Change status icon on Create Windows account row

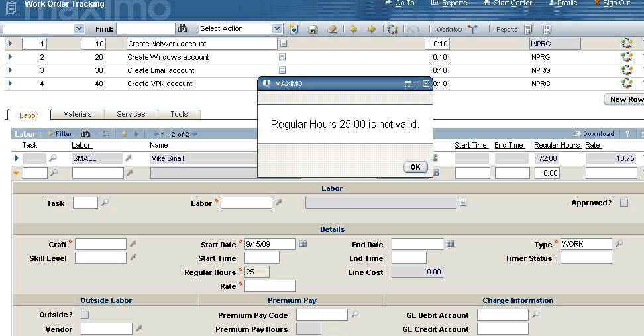[x=627, y=57]
